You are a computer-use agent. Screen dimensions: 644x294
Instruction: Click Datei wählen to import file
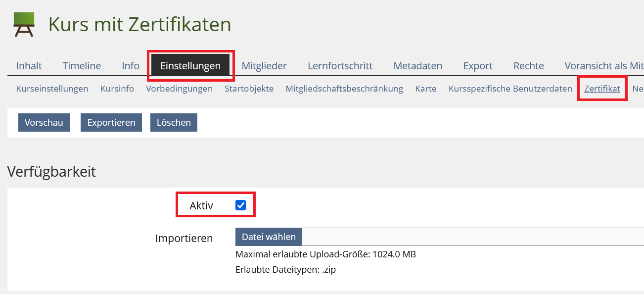pos(269,237)
